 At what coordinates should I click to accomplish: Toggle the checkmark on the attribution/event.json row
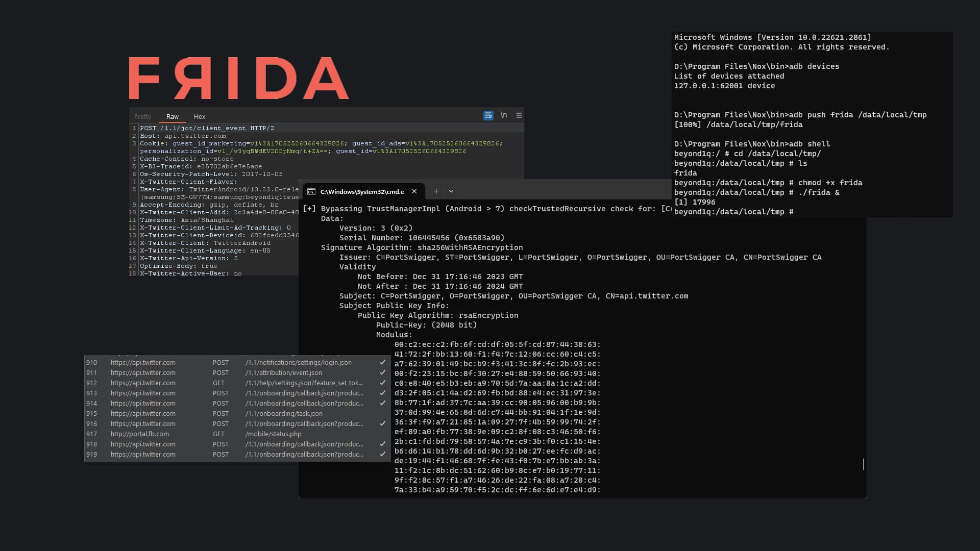(382, 372)
